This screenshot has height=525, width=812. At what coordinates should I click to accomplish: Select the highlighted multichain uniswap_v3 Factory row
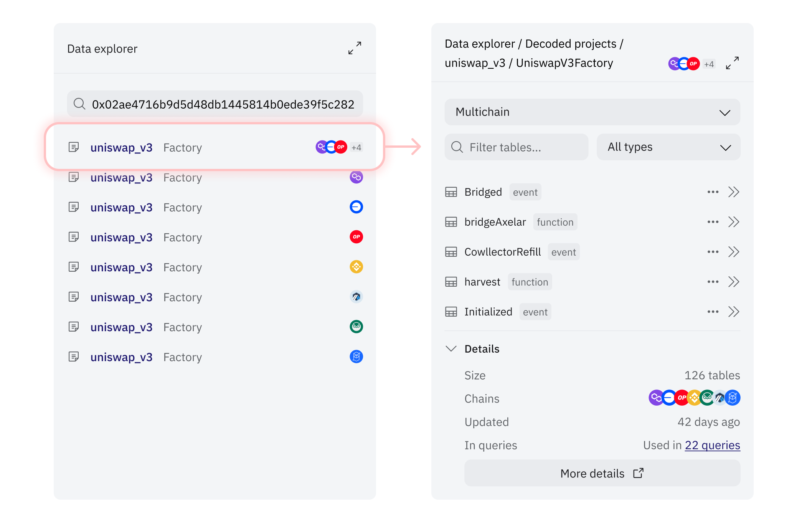(214, 147)
